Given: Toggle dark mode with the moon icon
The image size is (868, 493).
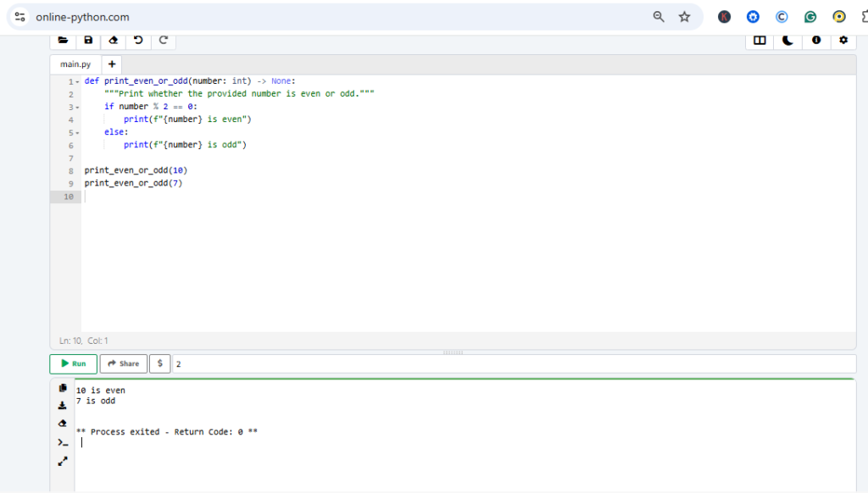Looking at the screenshot, I should (x=787, y=40).
